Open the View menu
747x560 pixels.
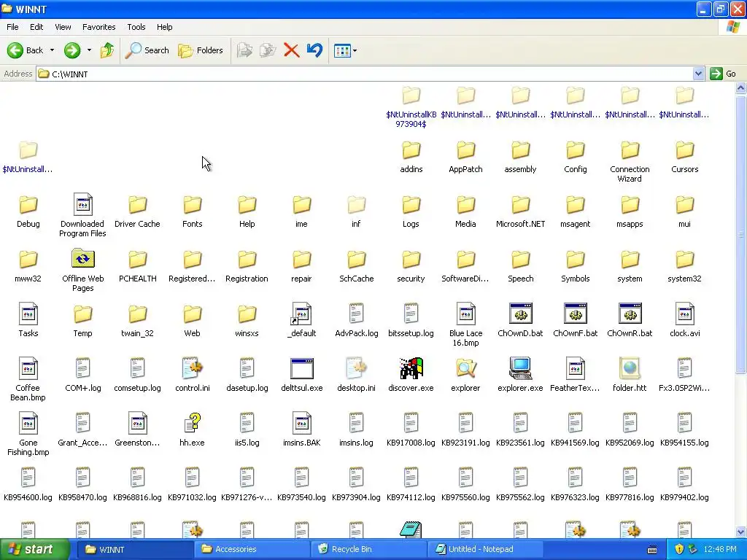pos(63,27)
